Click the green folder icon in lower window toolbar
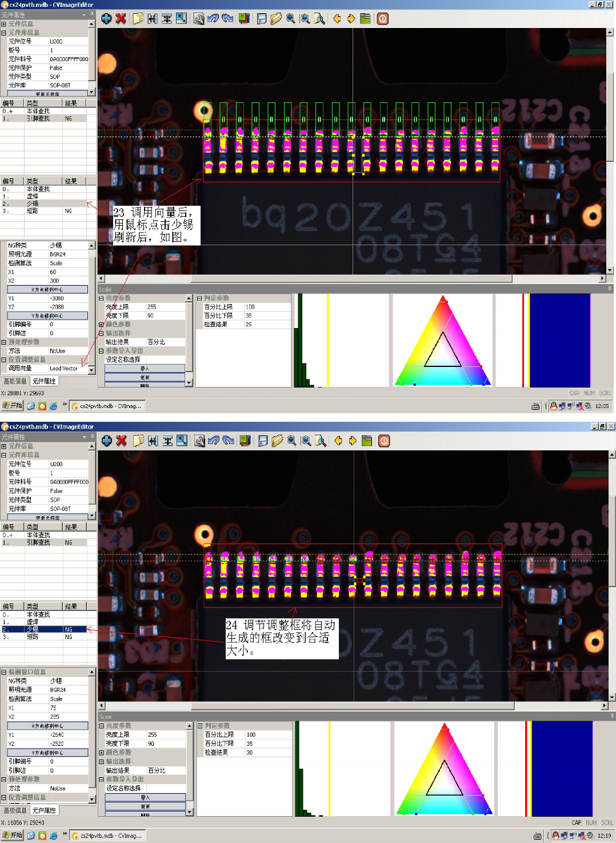Screen dimensions: 616x843 367,441
